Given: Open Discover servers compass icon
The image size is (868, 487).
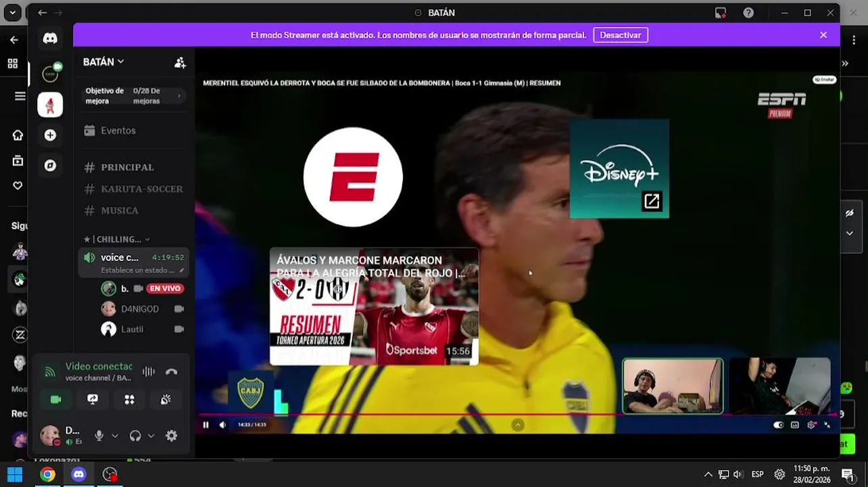Looking at the screenshot, I should (x=50, y=166).
